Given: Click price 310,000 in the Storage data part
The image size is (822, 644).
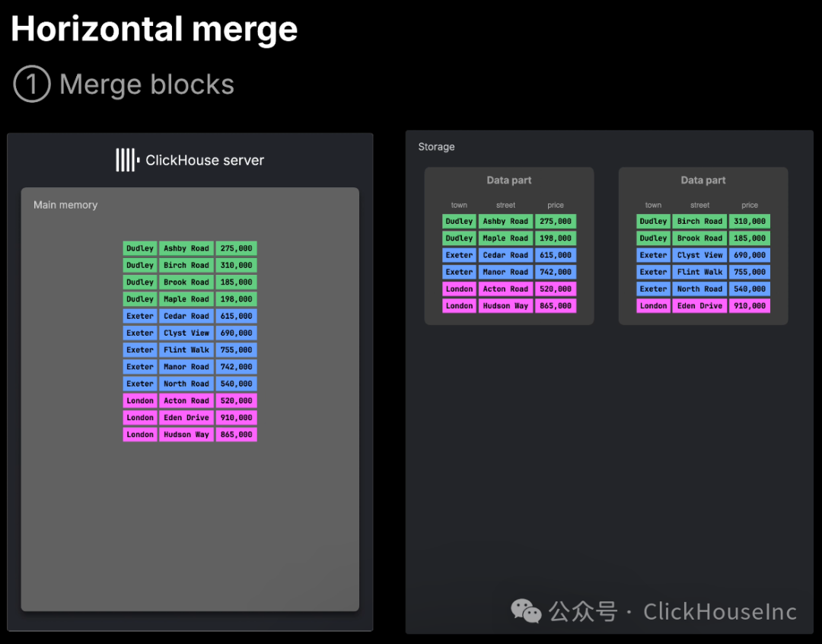Looking at the screenshot, I should coord(750,222).
